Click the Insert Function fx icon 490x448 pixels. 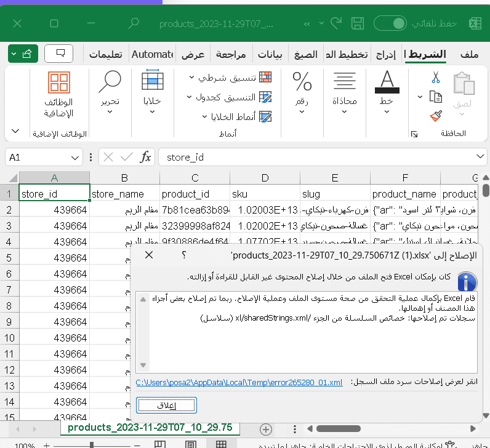click(145, 158)
